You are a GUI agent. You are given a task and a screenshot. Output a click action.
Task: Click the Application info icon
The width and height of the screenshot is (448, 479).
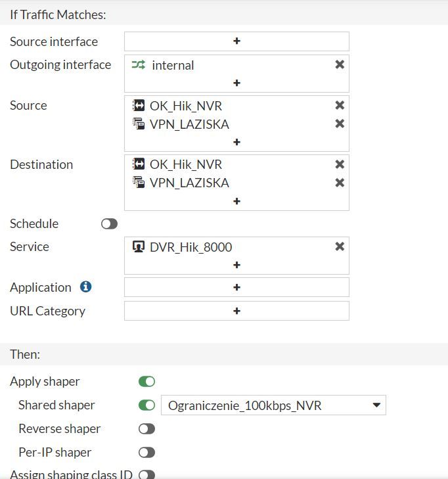click(x=85, y=287)
